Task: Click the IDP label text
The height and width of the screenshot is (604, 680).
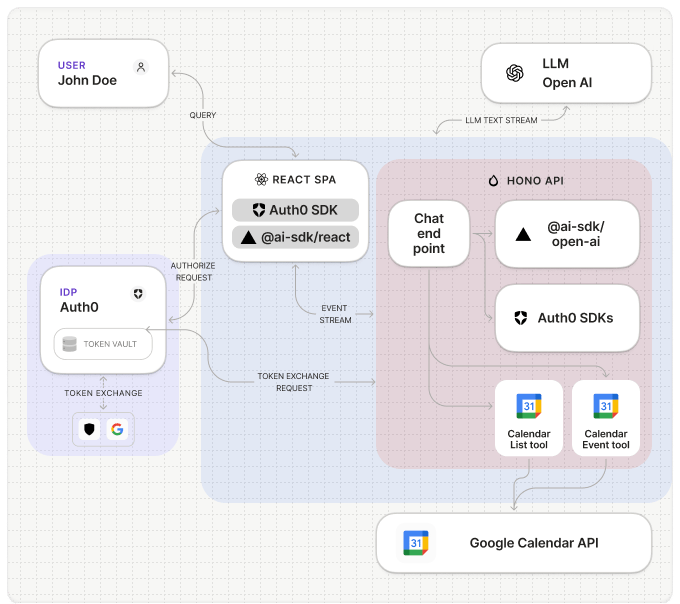Action: [x=68, y=292]
